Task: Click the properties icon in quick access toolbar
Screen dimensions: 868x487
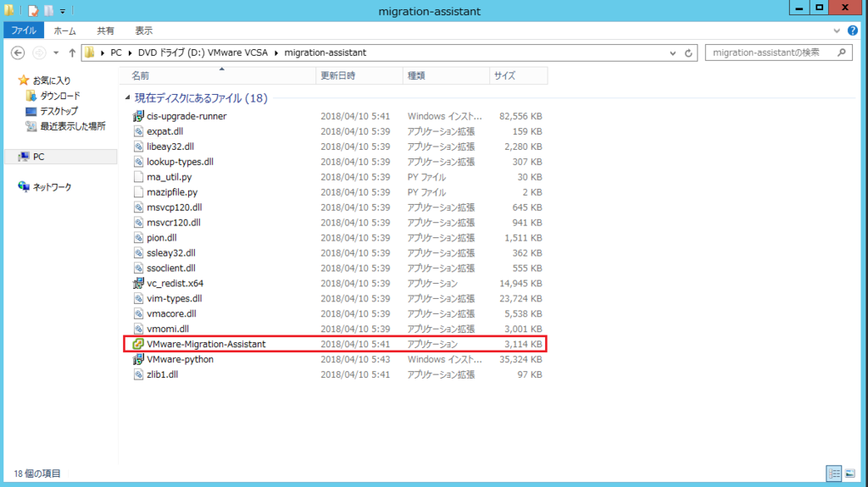Action: point(33,10)
